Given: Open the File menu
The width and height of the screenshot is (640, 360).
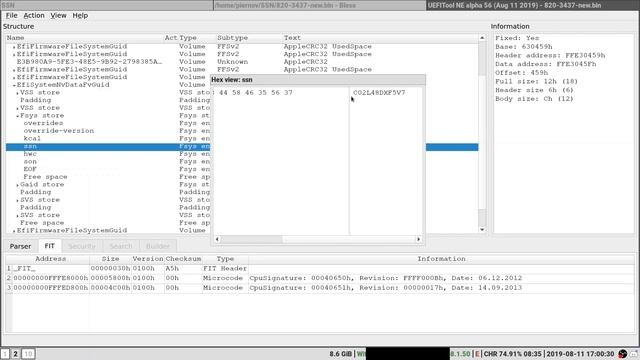Looking at the screenshot, I should click(x=11, y=16).
